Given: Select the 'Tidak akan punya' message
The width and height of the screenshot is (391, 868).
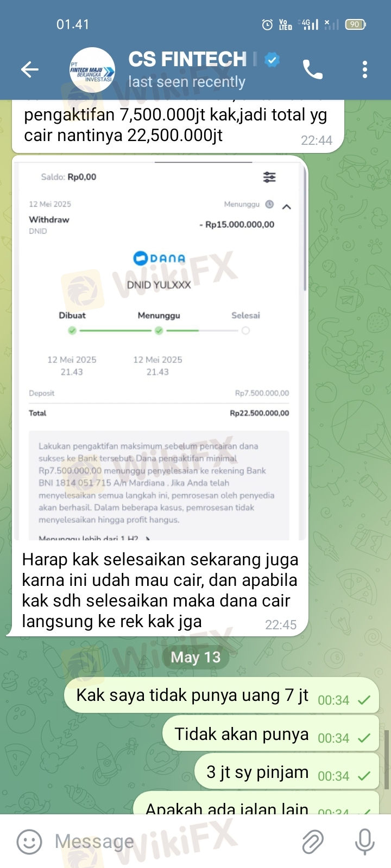Looking at the screenshot, I should click(x=270, y=733).
